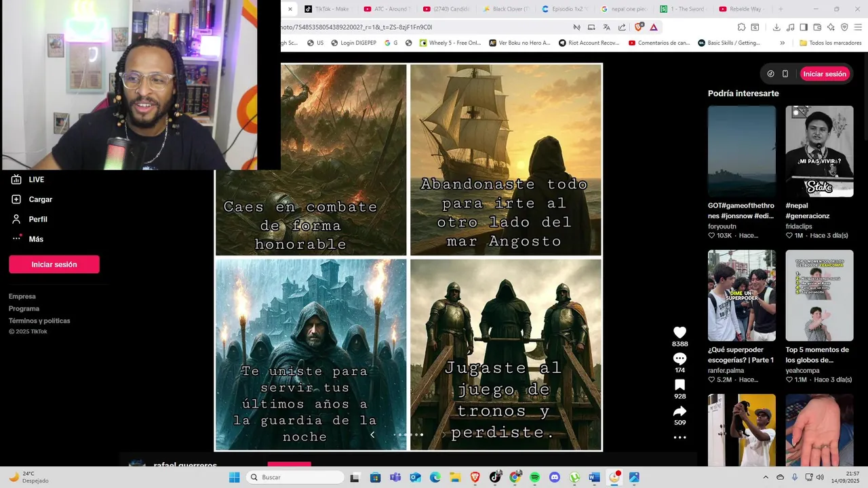This screenshot has width=868, height=488.
Task: Toggle the sidebar panel icon in browser toolbar
Action: pos(804,27)
